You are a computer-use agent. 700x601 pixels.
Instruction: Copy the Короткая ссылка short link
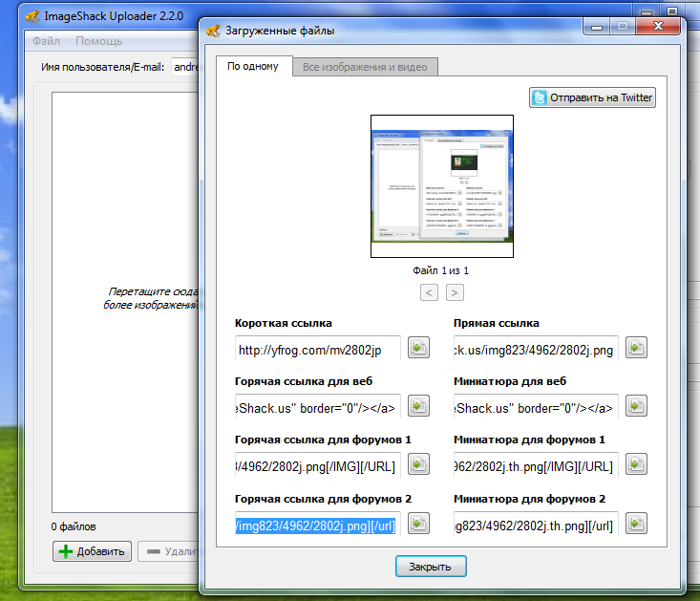[418, 348]
